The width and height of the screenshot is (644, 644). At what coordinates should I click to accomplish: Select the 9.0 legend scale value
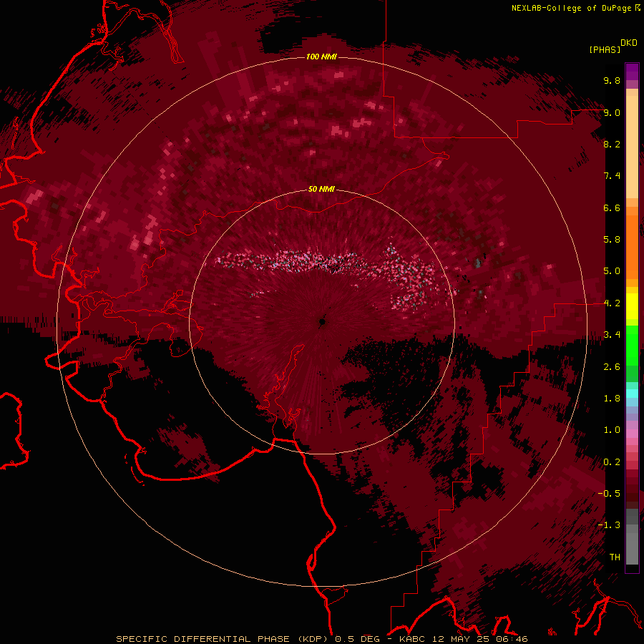click(612, 112)
